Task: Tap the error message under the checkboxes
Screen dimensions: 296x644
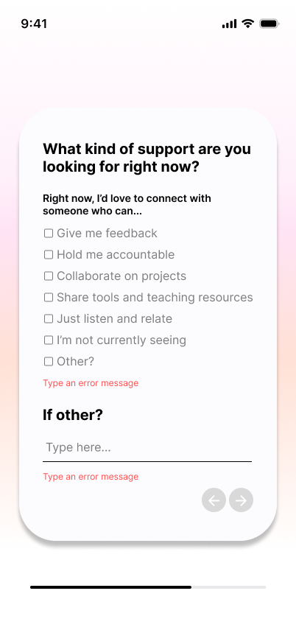Action: click(91, 383)
